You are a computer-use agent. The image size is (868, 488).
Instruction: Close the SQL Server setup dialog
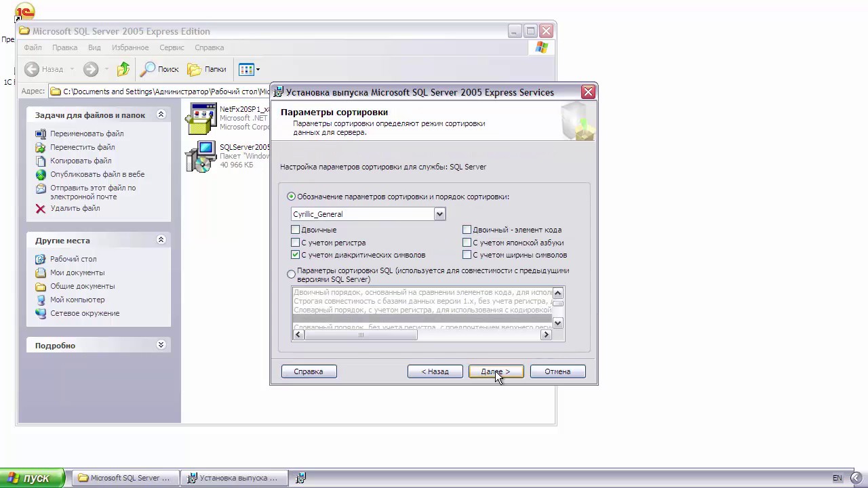click(x=588, y=92)
